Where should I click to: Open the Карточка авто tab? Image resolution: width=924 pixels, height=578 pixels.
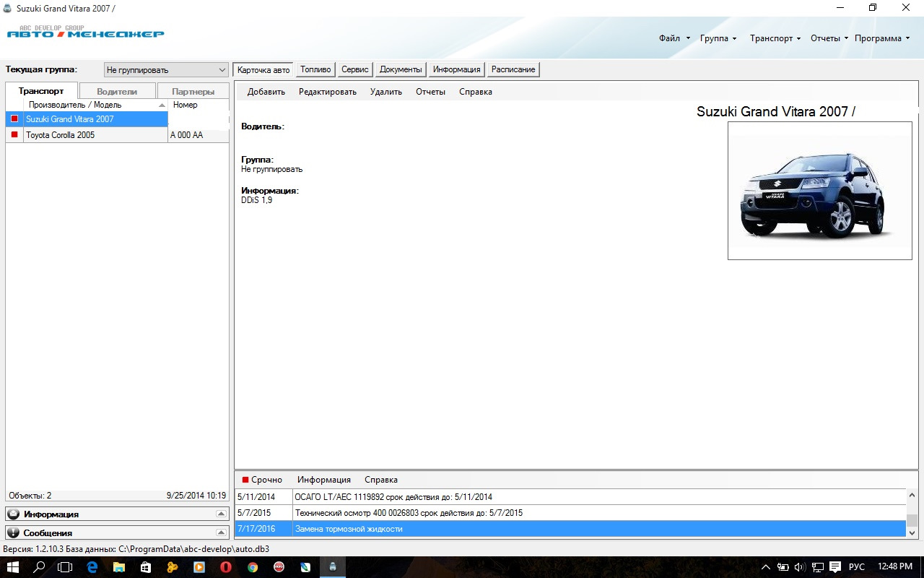click(263, 69)
